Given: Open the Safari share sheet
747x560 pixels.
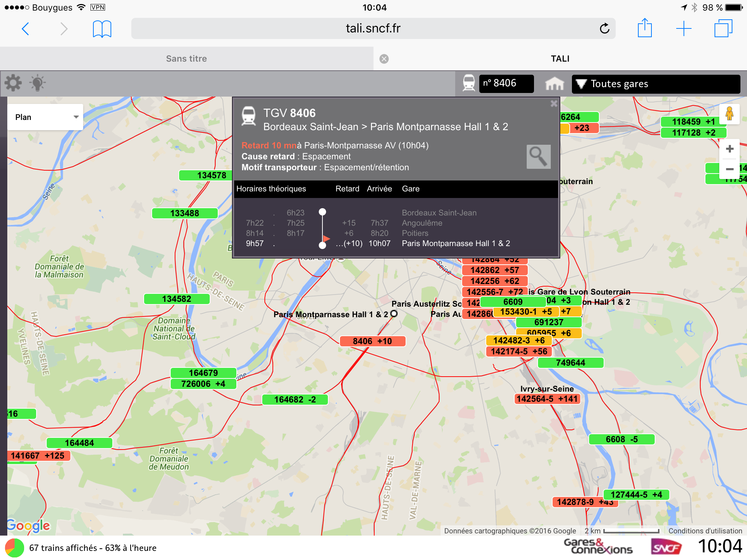Looking at the screenshot, I should coord(645,28).
